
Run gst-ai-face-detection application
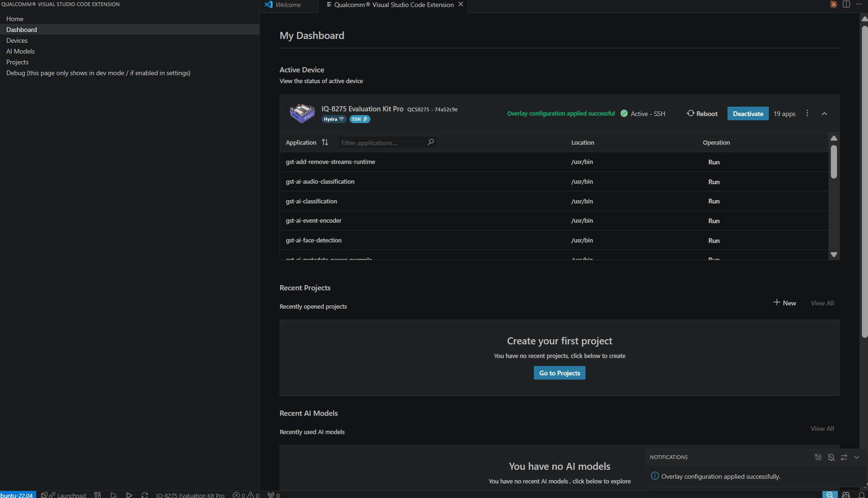(714, 241)
